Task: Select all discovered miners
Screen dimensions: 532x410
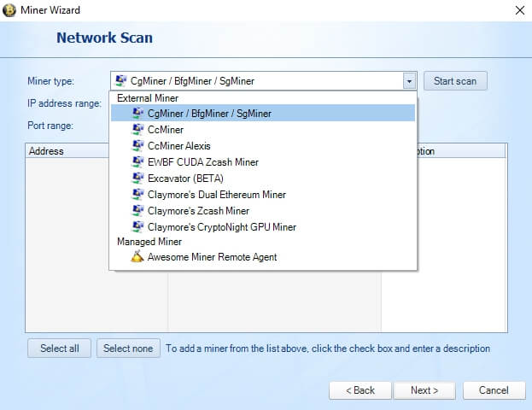Action: coord(60,348)
